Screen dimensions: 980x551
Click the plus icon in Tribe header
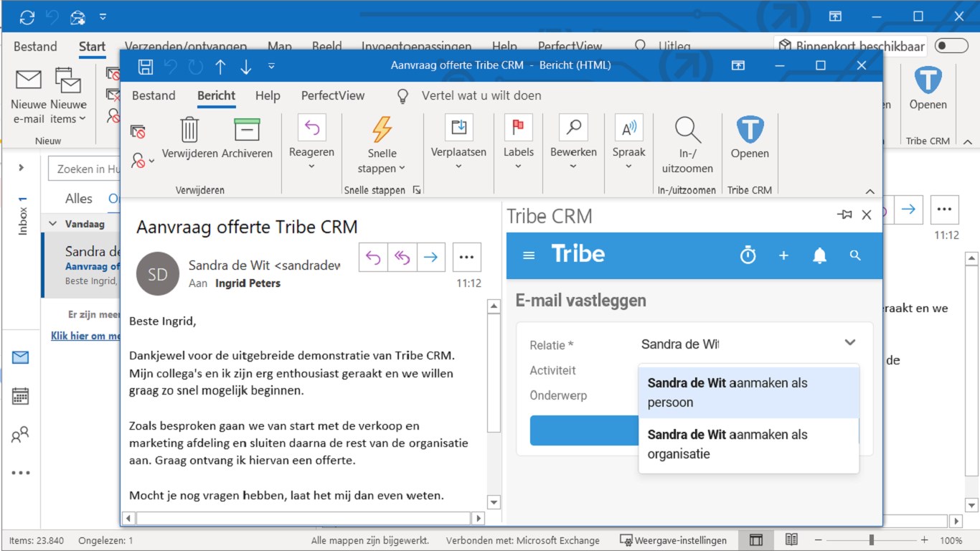(x=783, y=255)
